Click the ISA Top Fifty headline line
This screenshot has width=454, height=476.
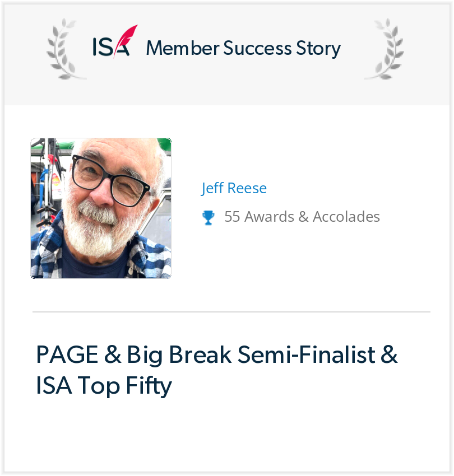coord(104,385)
